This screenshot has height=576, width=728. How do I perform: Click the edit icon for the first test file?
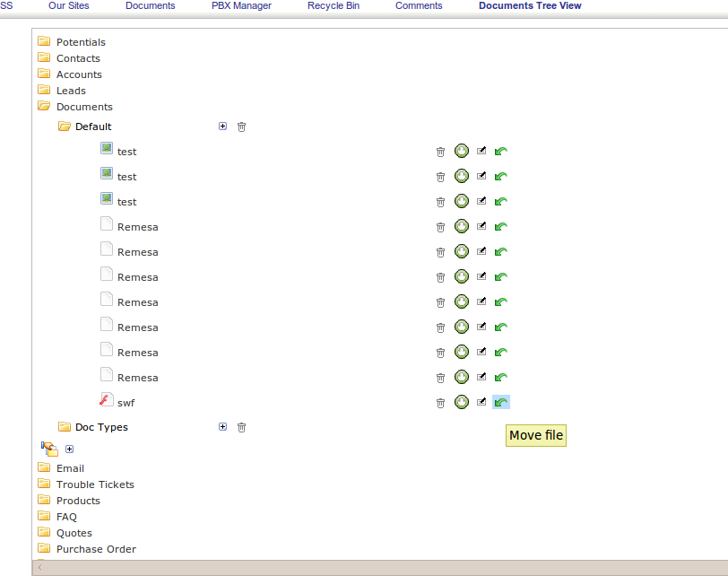pos(481,151)
